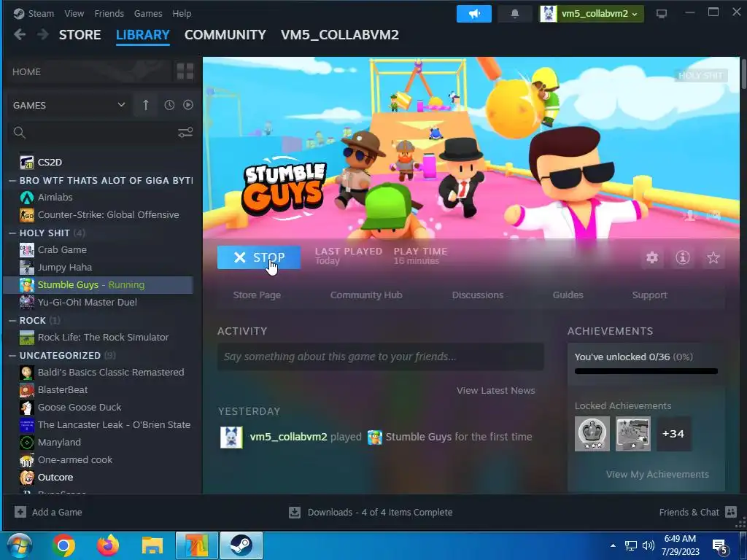The width and height of the screenshot is (747, 560).
Task: Collapse the HOLY SHIT category
Action: click(x=12, y=233)
